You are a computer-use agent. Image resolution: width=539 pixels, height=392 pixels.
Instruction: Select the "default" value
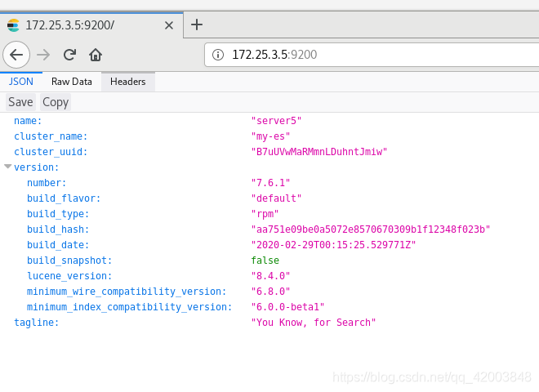tap(276, 198)
